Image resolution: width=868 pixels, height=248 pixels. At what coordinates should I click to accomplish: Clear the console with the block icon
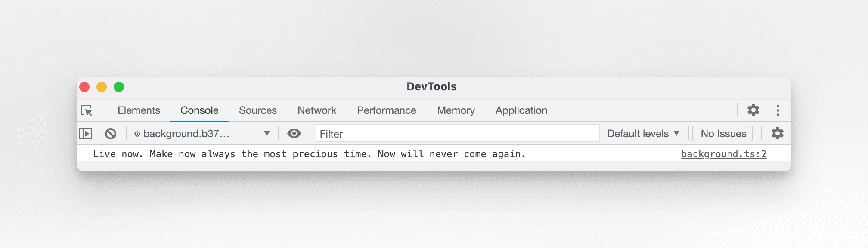[x=111, y=134]
